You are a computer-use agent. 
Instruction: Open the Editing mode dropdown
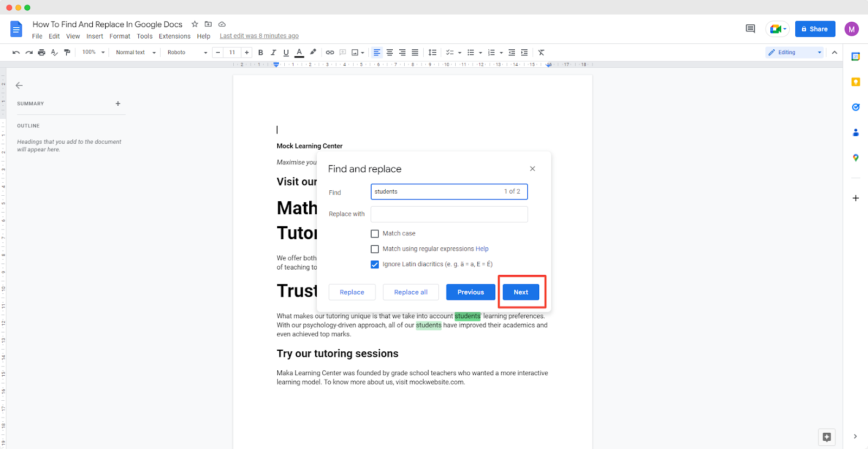(795, 53)
